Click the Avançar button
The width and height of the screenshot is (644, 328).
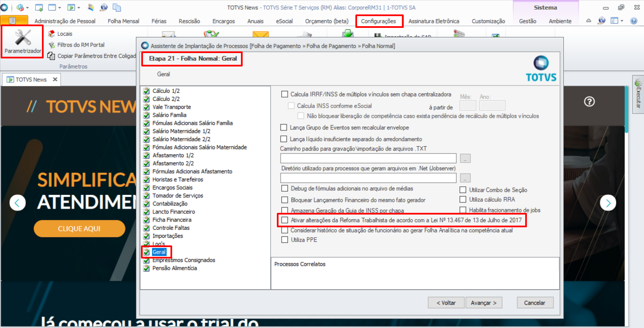point(484,303)
